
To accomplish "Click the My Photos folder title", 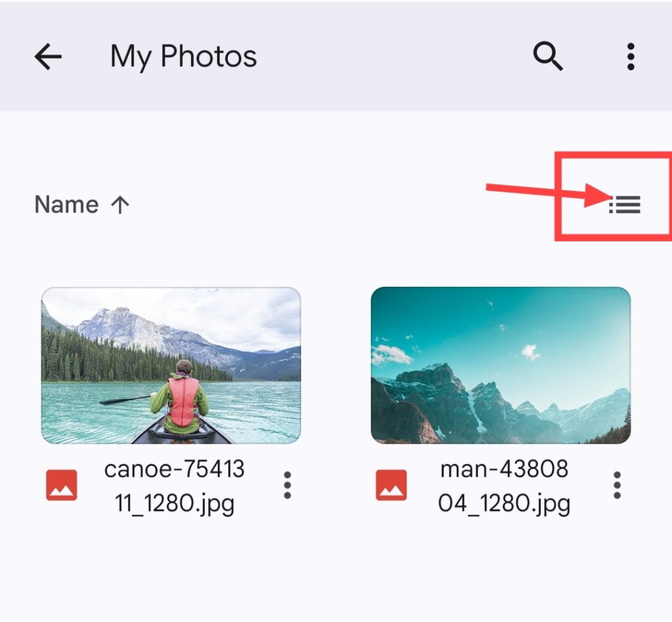I will pyautogui.click(x=184, y=56).
